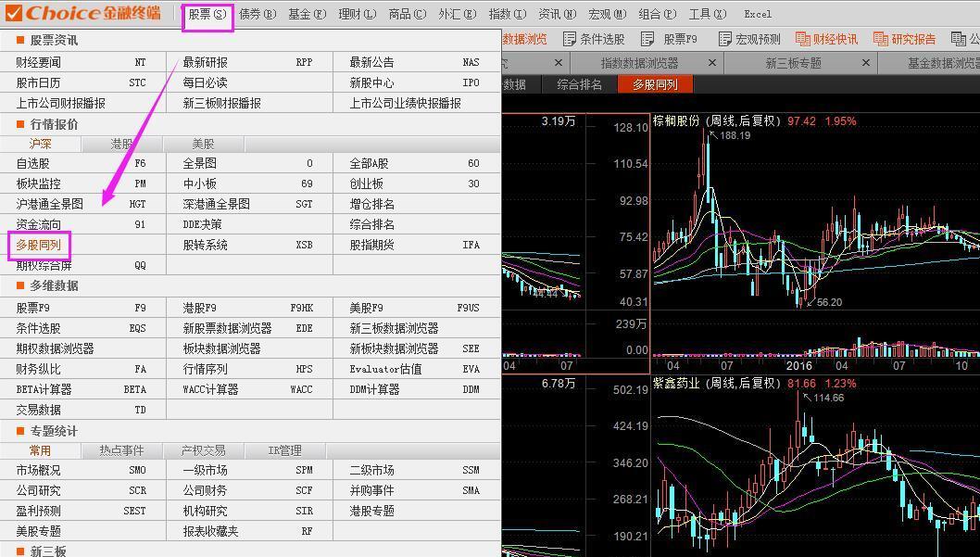This screenshot has width=980, height=557.
Task: Select the 沪深 market tab
Action: tap(41, 144)
